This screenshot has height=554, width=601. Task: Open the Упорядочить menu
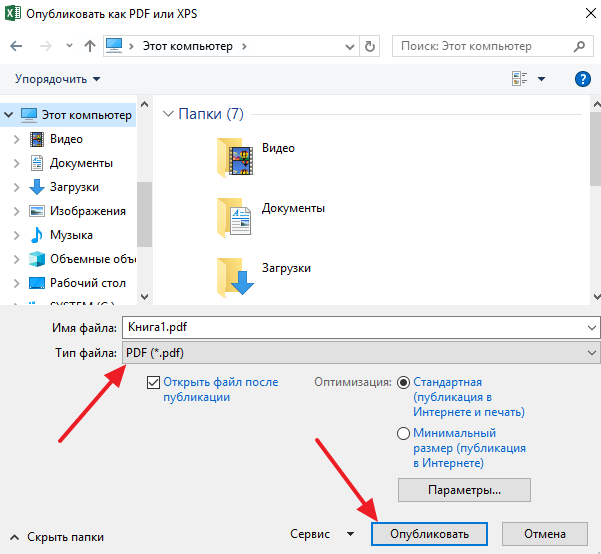58,79
